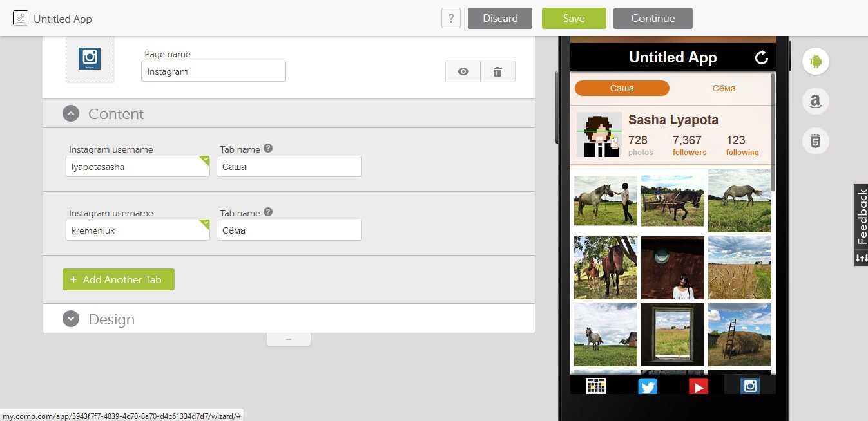Open photo of grey horse grazing

[x=740, y=200]
